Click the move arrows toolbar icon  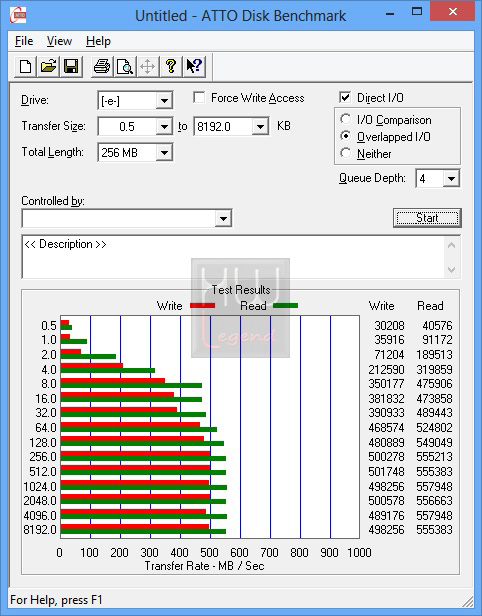[148, 66]
